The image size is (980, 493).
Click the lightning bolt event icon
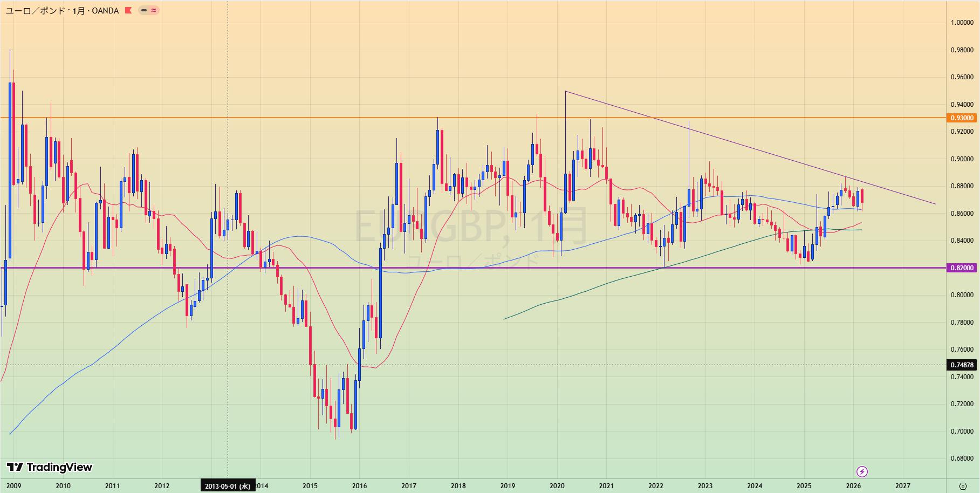coord(862,472)
